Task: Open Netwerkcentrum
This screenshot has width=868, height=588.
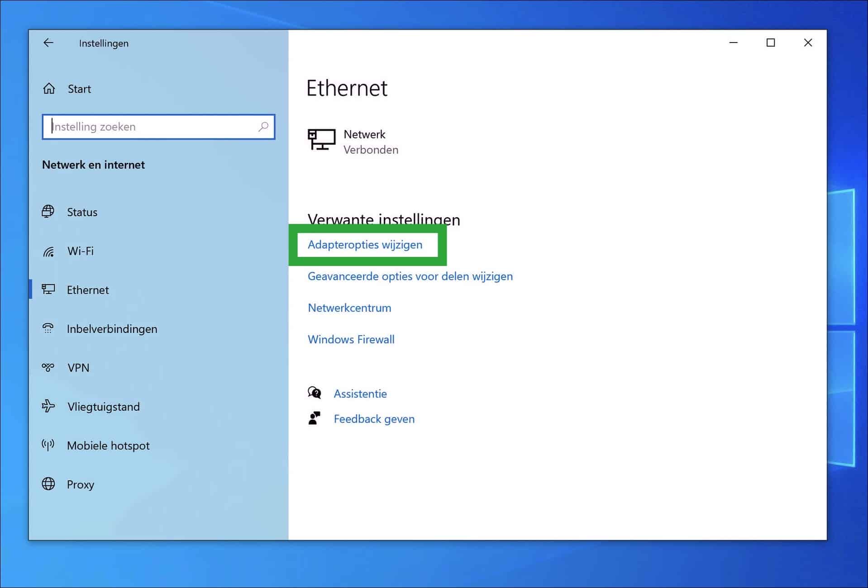Action: 349,308
